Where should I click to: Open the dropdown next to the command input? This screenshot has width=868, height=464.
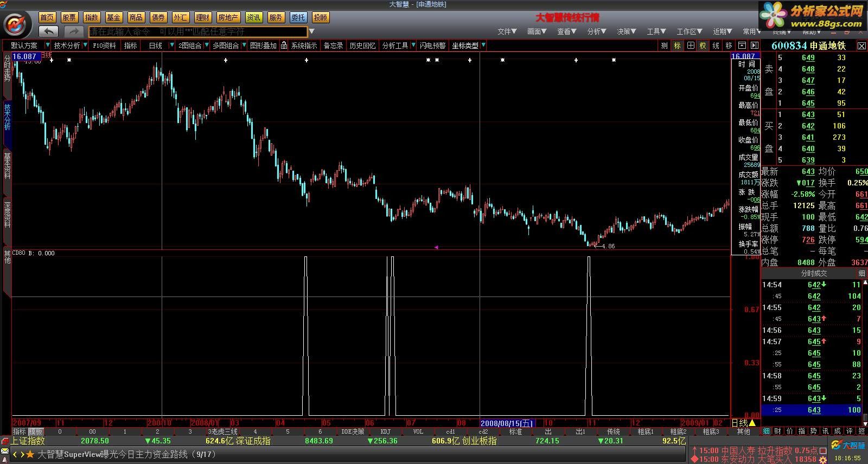tap(312, 31)
